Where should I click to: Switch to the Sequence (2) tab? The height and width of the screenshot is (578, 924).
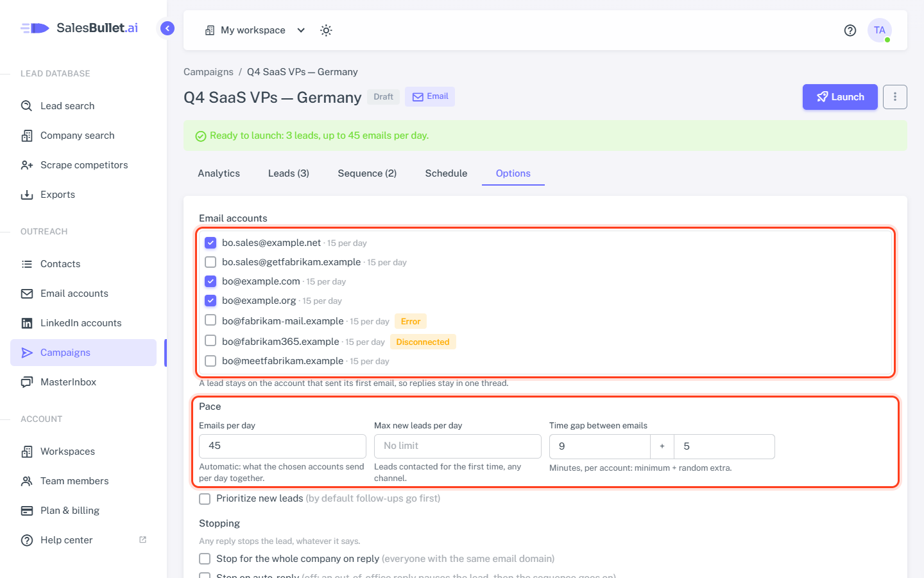[367, 173]
